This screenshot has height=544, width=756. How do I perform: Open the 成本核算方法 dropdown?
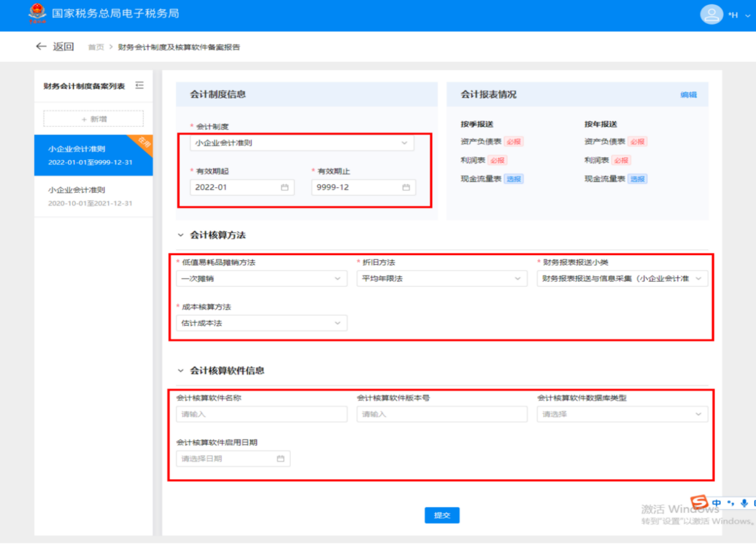(x=262, y=323)
